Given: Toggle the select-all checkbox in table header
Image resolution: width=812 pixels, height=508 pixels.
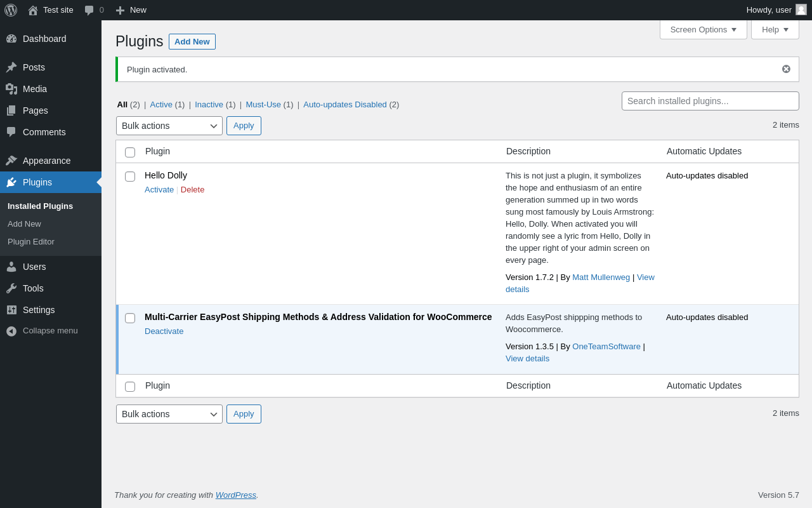Looking at the screenshot, I should [130, 152].
